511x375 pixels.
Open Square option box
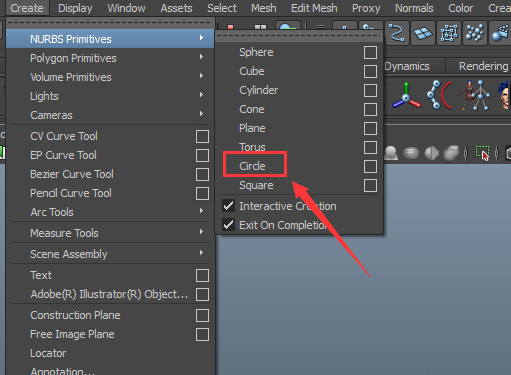[x=370, y=185]
